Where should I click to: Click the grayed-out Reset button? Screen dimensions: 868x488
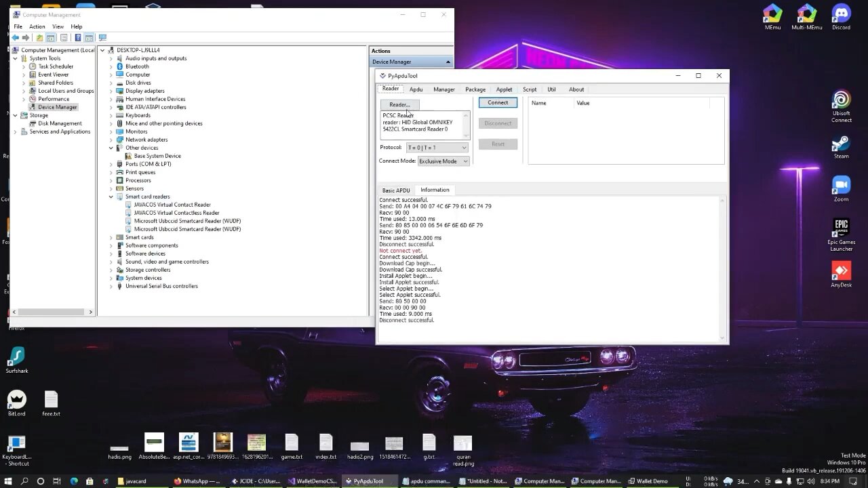point(498,144)
